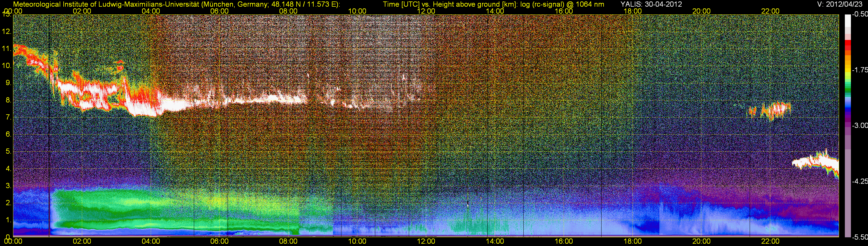
Task: Click the 22:00 label on the top time axis
Action: point(770,11)
